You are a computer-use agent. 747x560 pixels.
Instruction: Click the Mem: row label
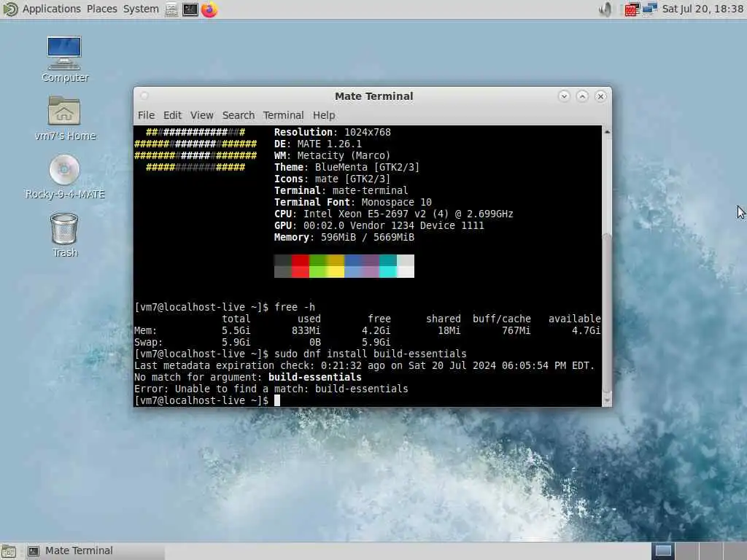145,330
